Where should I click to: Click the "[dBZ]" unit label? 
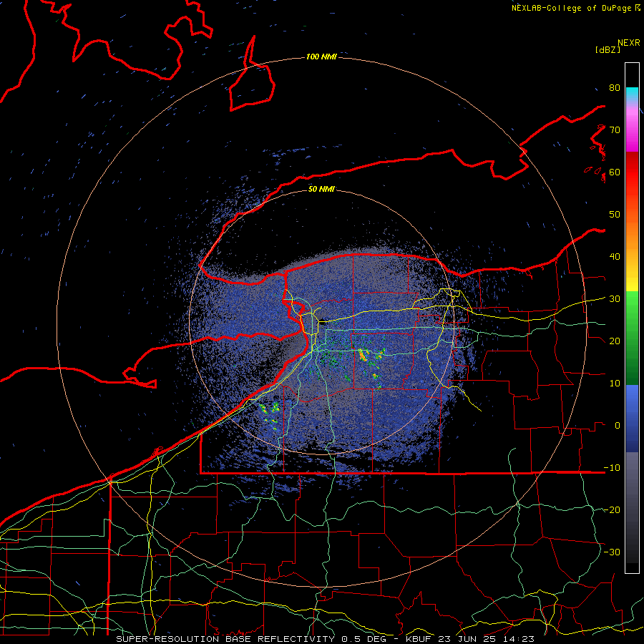pyautogui.click(x=608, y=50)
